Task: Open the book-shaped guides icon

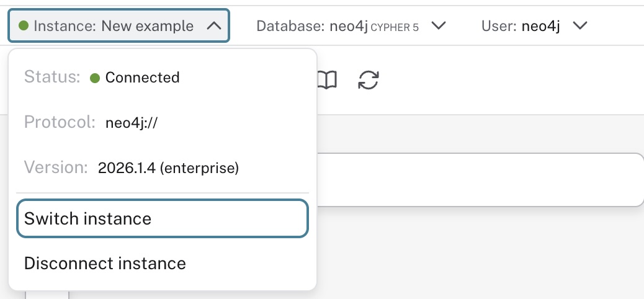Action: [x=327, y=80]
